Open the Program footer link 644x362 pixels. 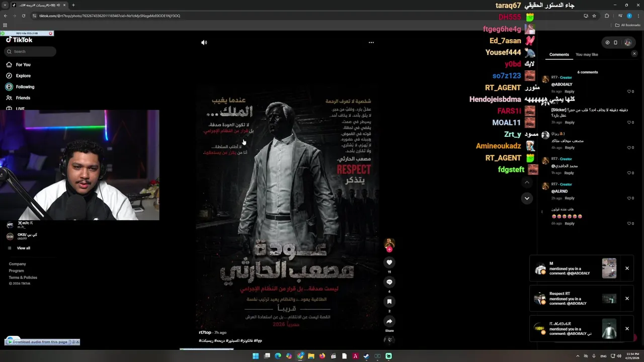(16, 270)
